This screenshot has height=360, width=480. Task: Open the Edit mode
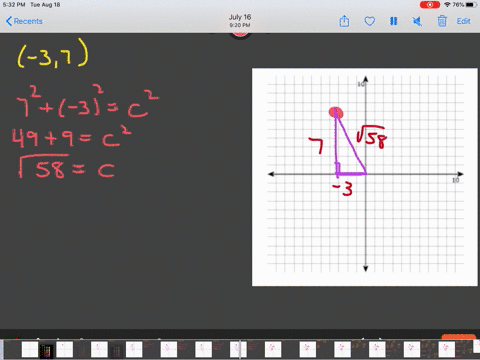463,21
